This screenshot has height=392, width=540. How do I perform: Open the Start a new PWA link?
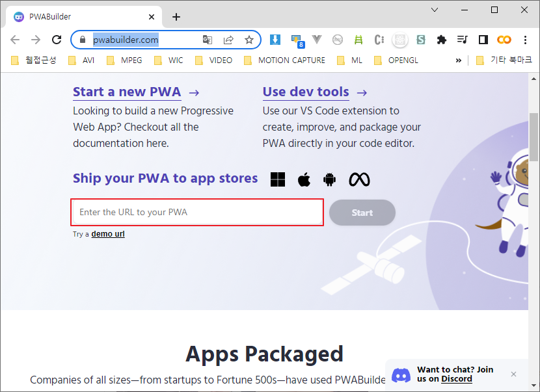[x=127, y=92]
